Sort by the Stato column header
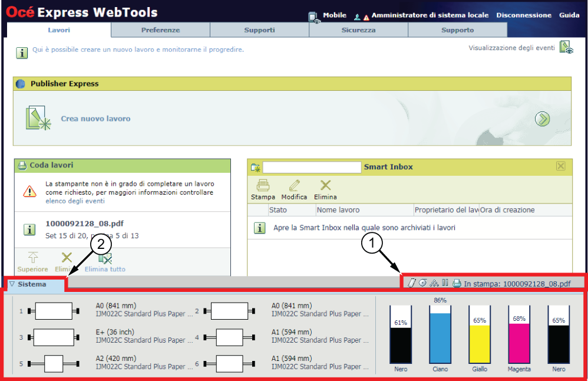Viewport: 588px width, 381px height. (x=292, y=210)
